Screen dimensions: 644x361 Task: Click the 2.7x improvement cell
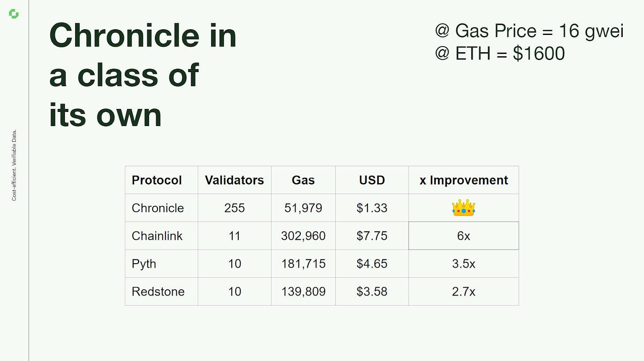tap(463, 292)
